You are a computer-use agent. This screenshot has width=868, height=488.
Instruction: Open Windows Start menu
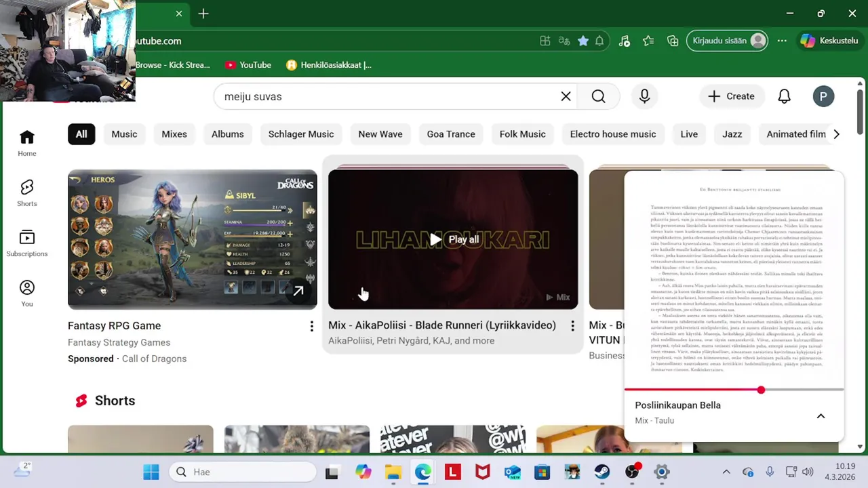[151, 472]
